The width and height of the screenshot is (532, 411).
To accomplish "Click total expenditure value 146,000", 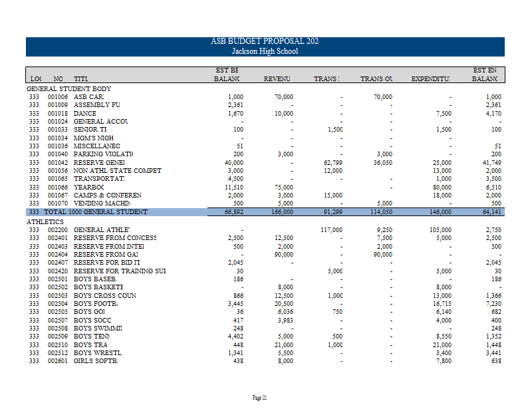I will [x=440, y=212].
